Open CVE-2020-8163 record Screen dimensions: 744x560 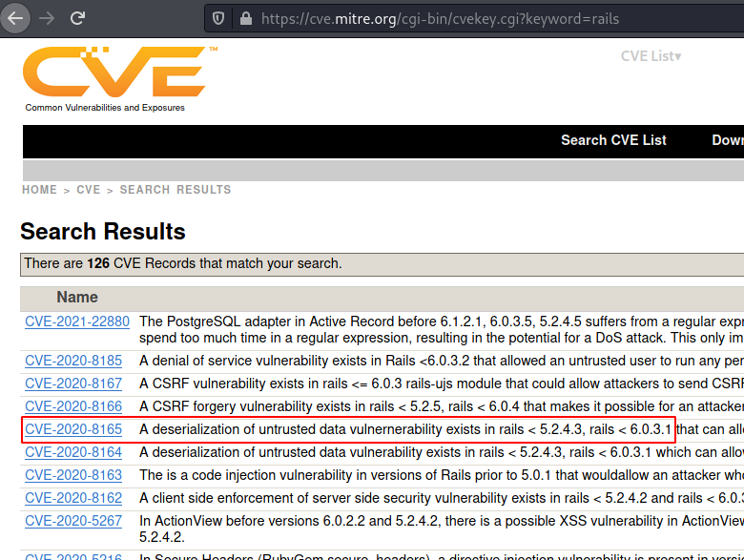pos(73,475)
